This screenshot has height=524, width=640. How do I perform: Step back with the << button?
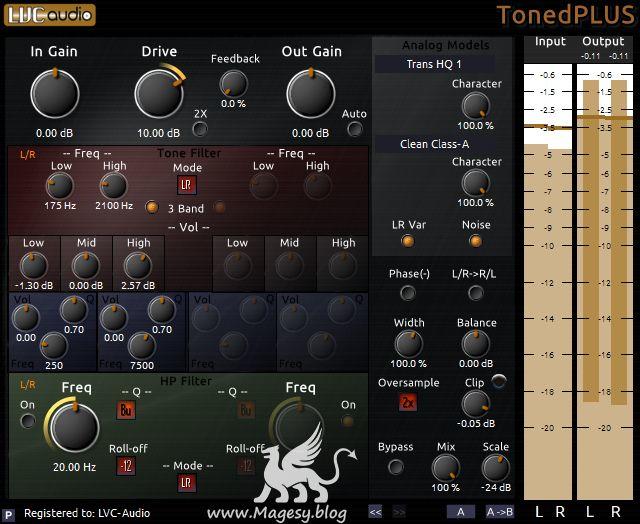[375, 512]
